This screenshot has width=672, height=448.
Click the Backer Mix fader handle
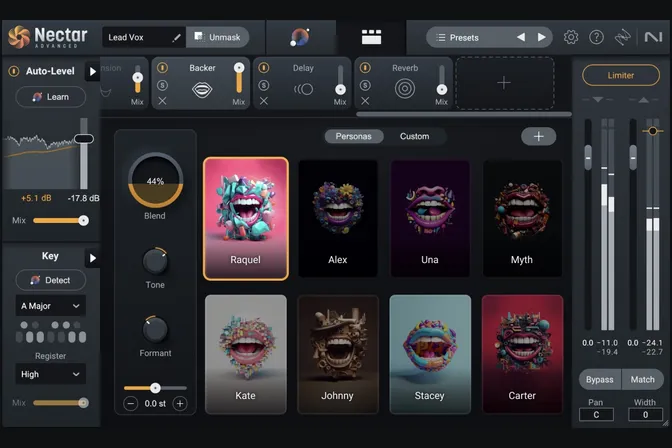239,68
